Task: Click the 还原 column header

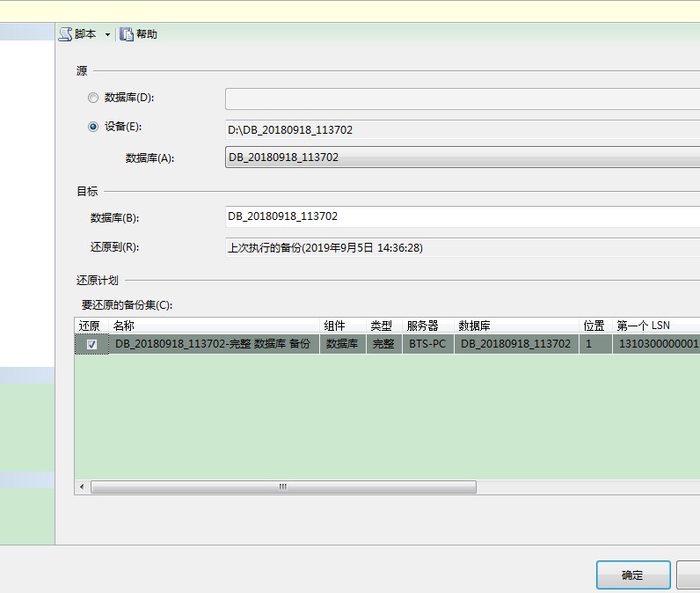Action: 91,326
